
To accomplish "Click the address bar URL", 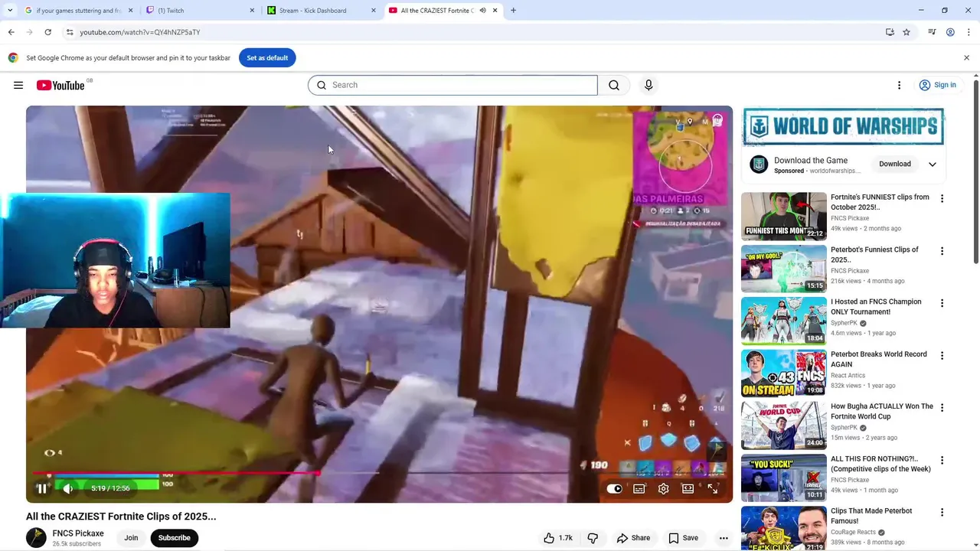I will point(140,32).
